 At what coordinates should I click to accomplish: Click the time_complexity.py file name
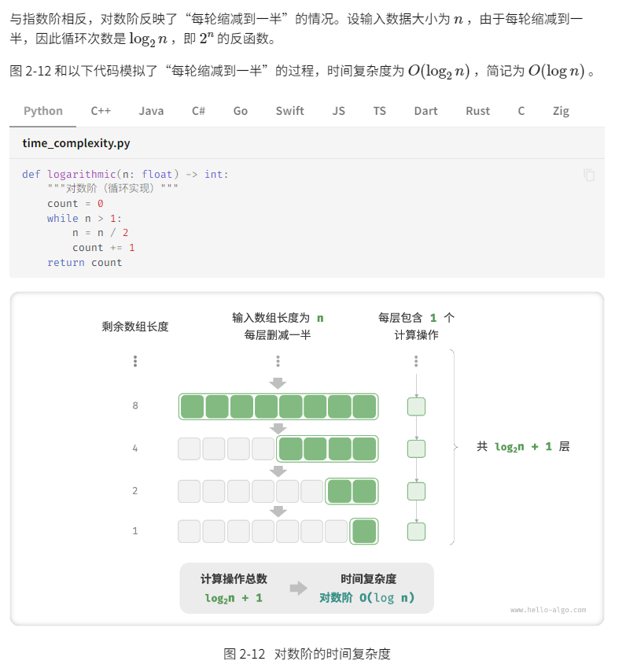click(76, 143)
